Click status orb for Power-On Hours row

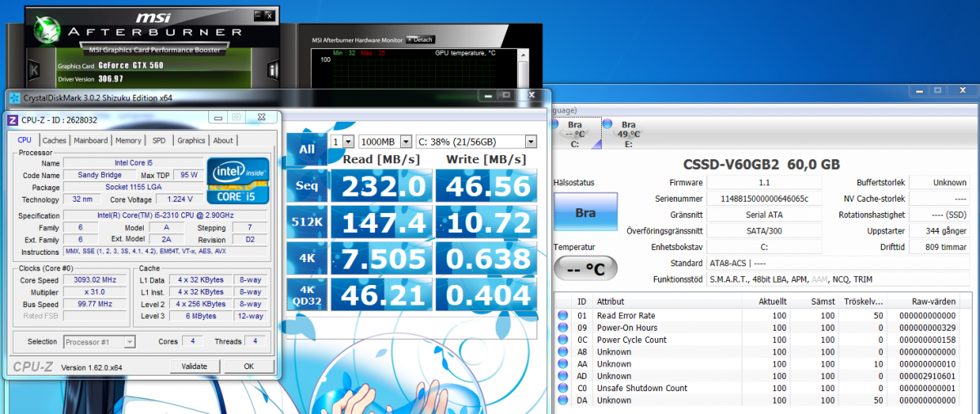(x=563, y=327)
